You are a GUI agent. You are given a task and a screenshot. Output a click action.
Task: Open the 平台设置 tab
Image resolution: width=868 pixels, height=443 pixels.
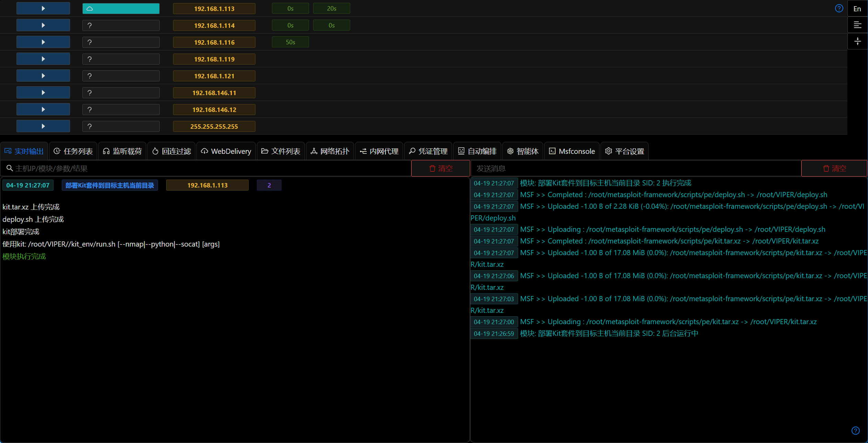pyautogui.click(x=625, y=151)
